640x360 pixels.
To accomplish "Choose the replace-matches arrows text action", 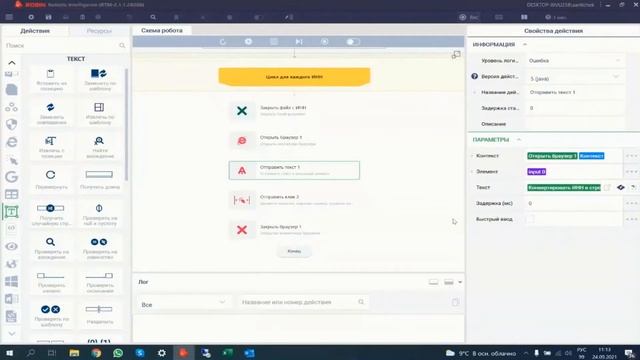I will pos(51,113).
